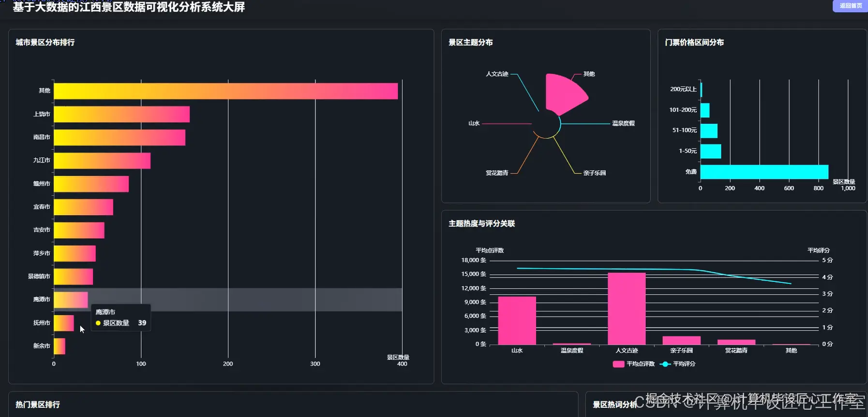Viewport: 868px width, 417px height.
Task: Click the 返回首页 button
Action: (x=850, y=6)
